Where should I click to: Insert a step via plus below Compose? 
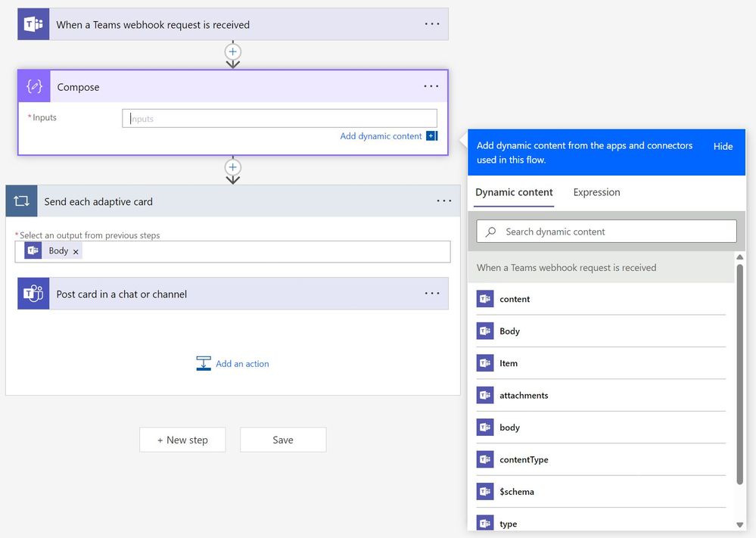233,167
